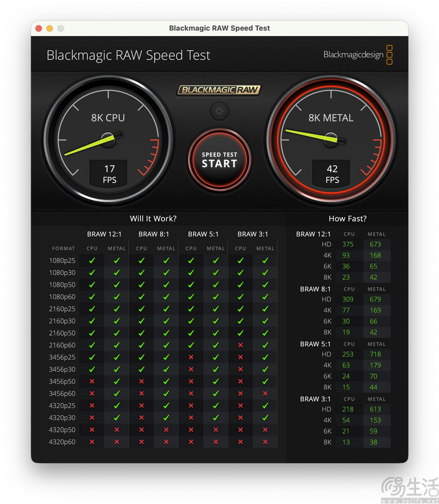439x504 pixels.
Task: Click the 38 value for BRAW 3:1 8K Metal
Action: tap(373, 442)
